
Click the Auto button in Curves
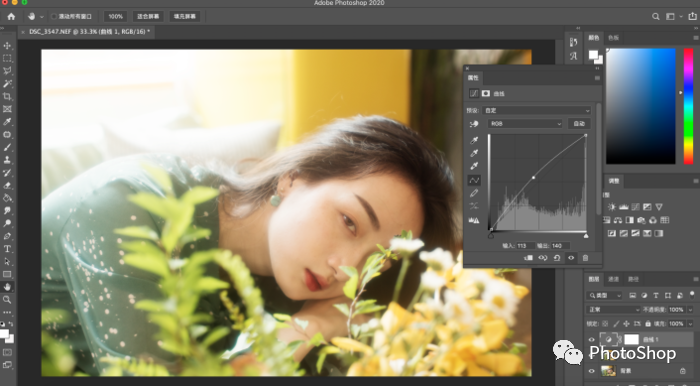pos(579,124)
